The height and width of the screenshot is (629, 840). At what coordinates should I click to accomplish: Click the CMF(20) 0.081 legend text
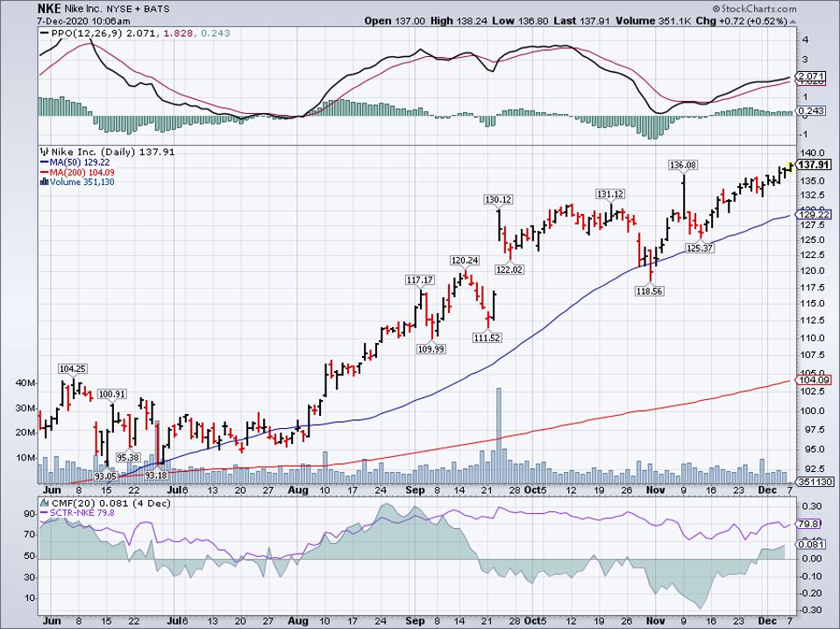[x=110, y=503]
